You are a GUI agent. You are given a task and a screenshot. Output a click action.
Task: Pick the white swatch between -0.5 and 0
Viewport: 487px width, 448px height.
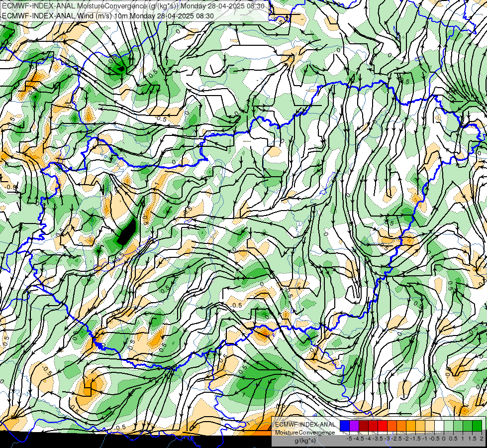[x=439, y=426]
